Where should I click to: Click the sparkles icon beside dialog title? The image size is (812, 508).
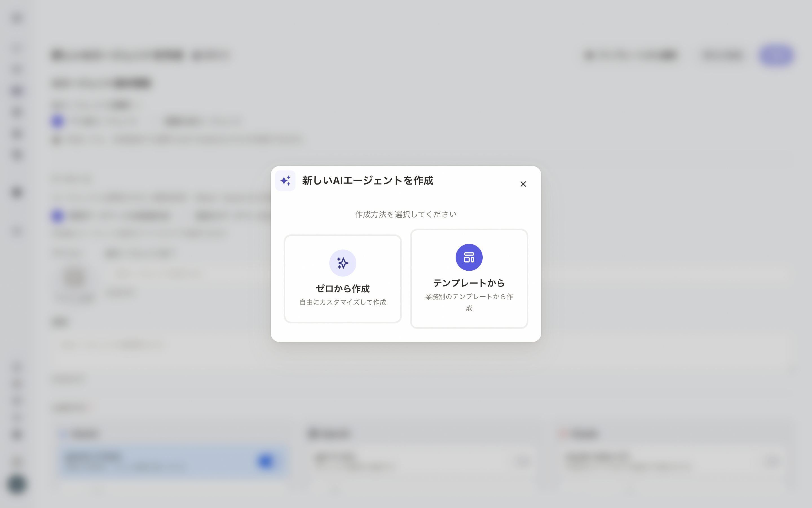coord(285,181)
